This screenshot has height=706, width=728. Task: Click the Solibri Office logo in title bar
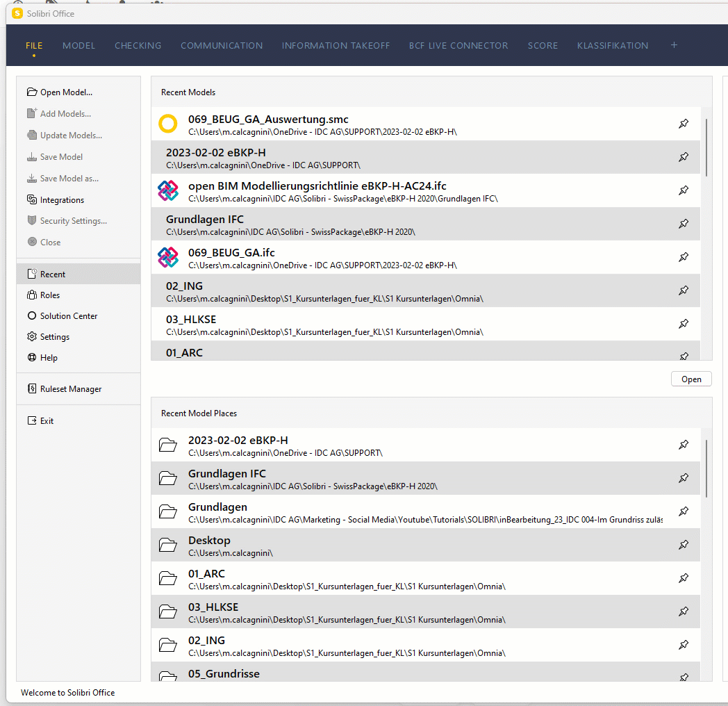coord(17,13)
